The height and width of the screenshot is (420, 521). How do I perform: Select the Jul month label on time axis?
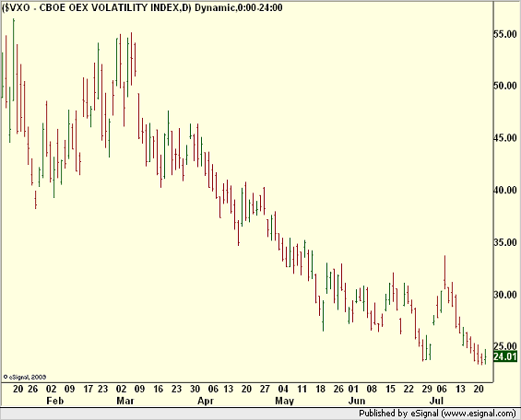pyautogui.click(x=436, y=401)
